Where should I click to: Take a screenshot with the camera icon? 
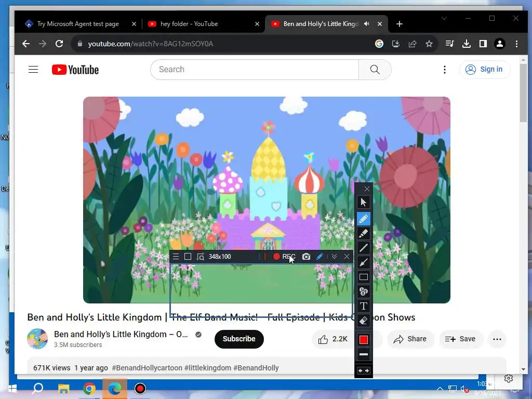pos(306,257)
